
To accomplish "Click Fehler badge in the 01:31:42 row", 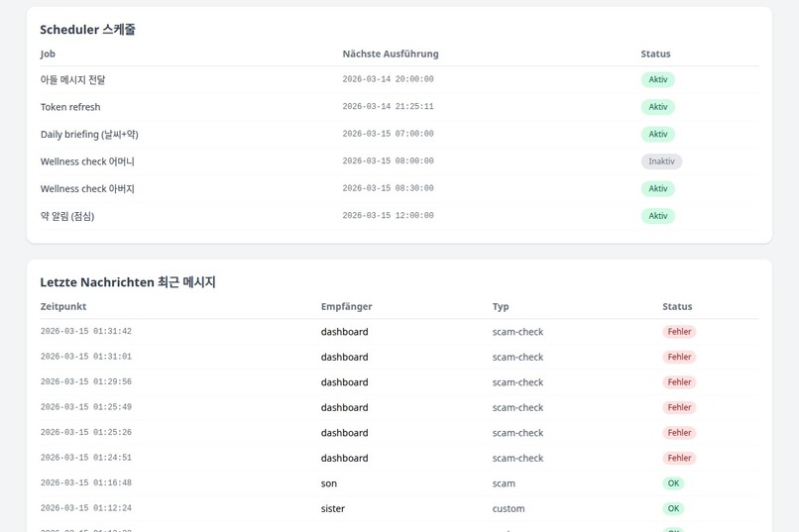I will pyautogui.click(x=679, y=332).
